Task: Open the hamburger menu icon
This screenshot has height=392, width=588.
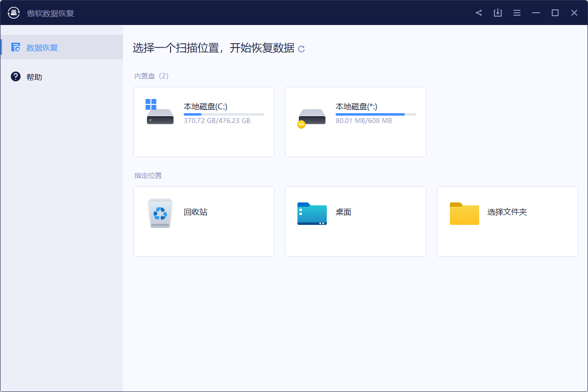Action: tap(517, 12)
